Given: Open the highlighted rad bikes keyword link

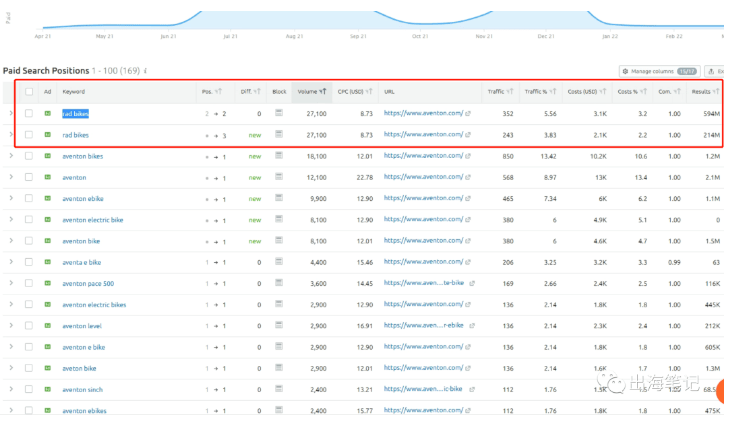Looking at the screenshot, I should click(75, 113).
